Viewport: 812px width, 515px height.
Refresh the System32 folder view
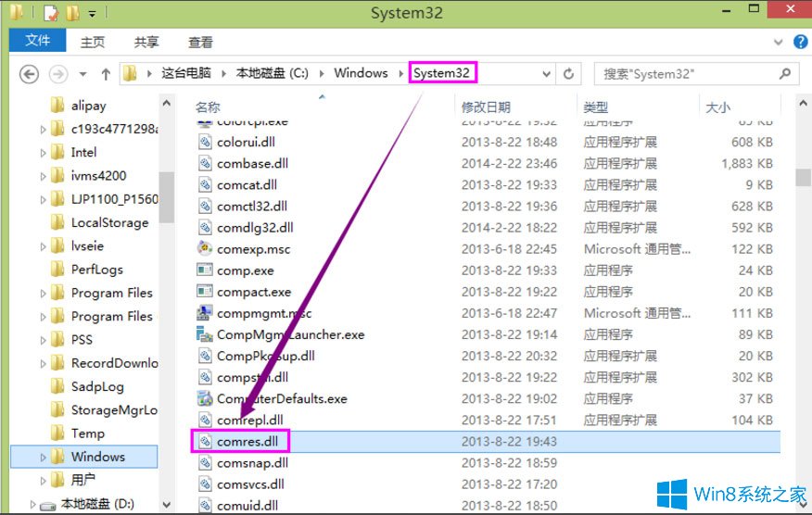tap(568, 74)
